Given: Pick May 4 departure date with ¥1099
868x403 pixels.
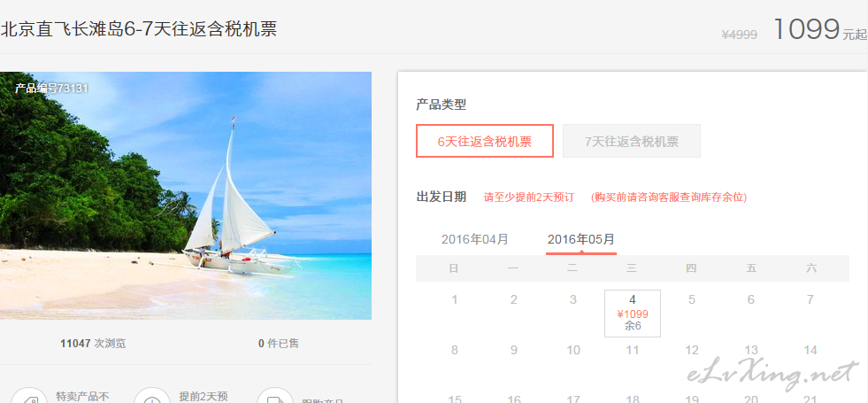Looking at the screenshot, I should 632,314.
